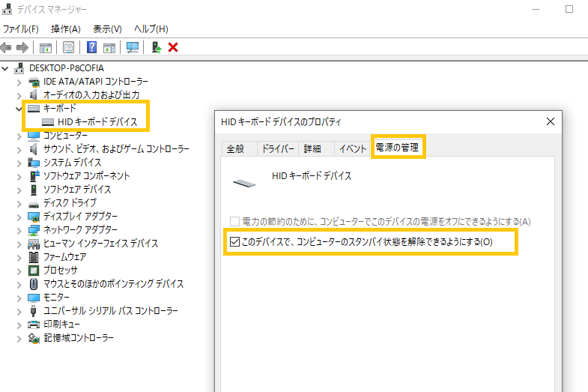Open the Properties toolbar icon
The image size is (588, 392).
click(x=68, y=48)
